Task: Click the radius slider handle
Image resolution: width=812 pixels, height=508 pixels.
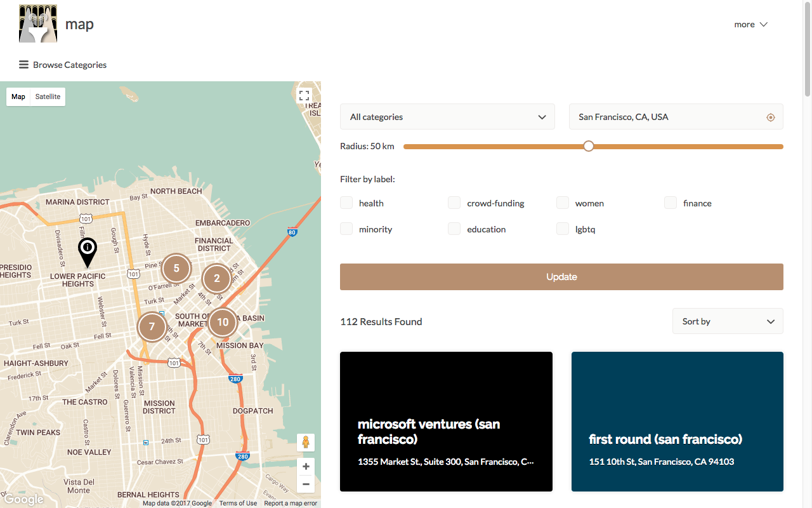Action: 589,146
